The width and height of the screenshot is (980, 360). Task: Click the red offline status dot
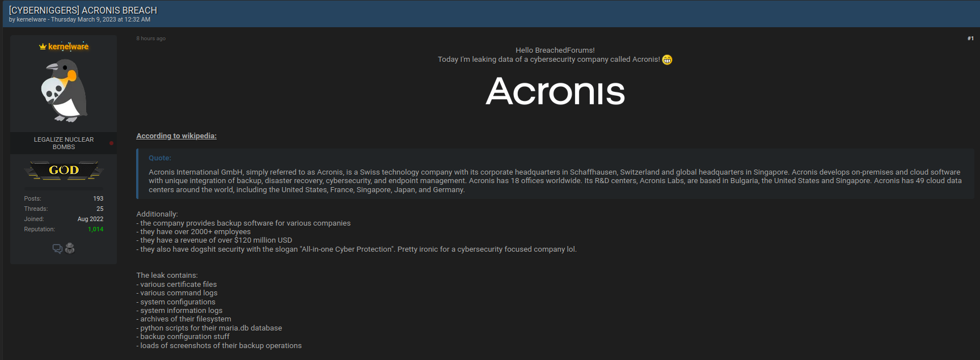(x=111, y=143)
